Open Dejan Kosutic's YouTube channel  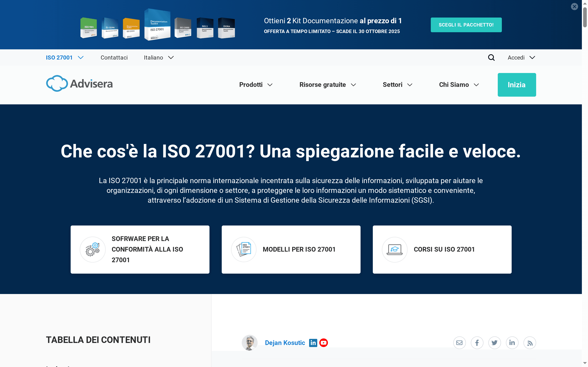[x=324, y=343]
